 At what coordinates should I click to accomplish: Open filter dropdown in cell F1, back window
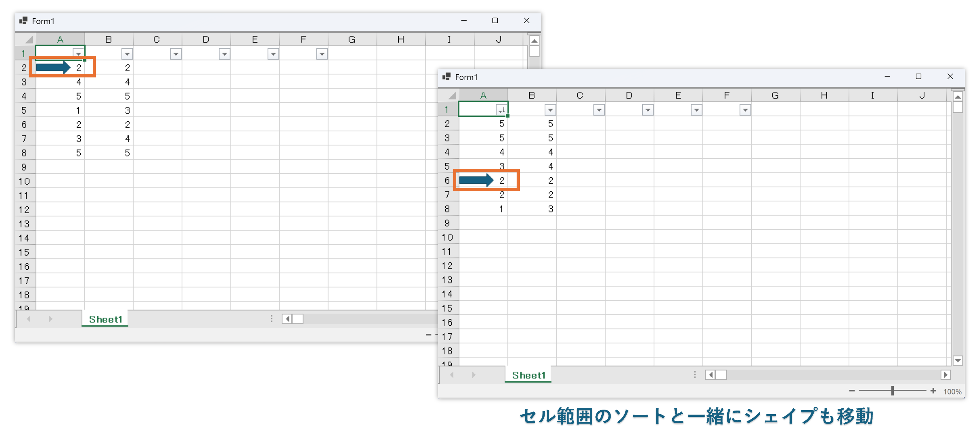pos(322,54)
